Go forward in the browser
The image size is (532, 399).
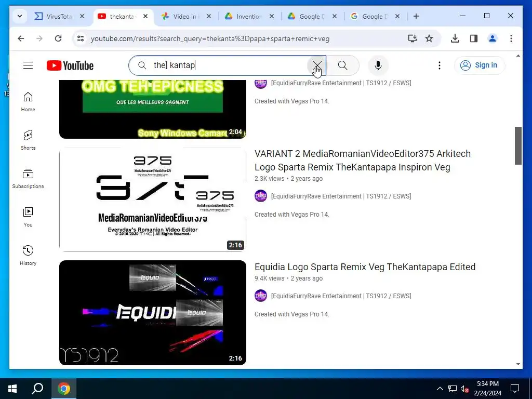point(39,38)
